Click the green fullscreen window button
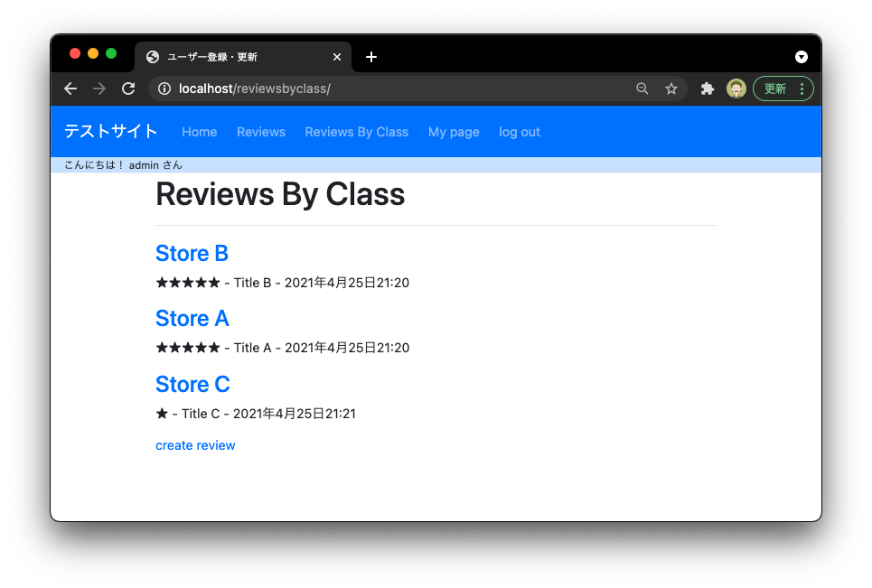This screenshot has height=588, width=872. pyautogui.click(x=111, y=53)
